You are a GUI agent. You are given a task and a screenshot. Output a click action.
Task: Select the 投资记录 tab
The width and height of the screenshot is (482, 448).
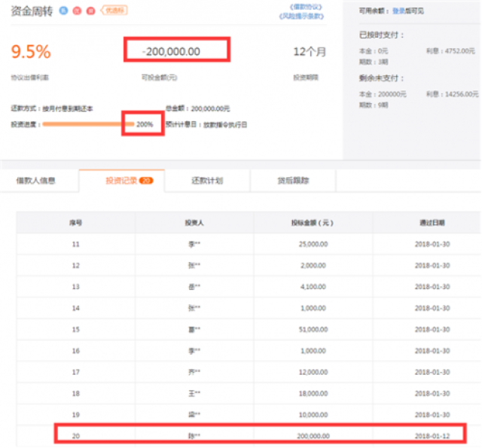(x=121, y=181)
